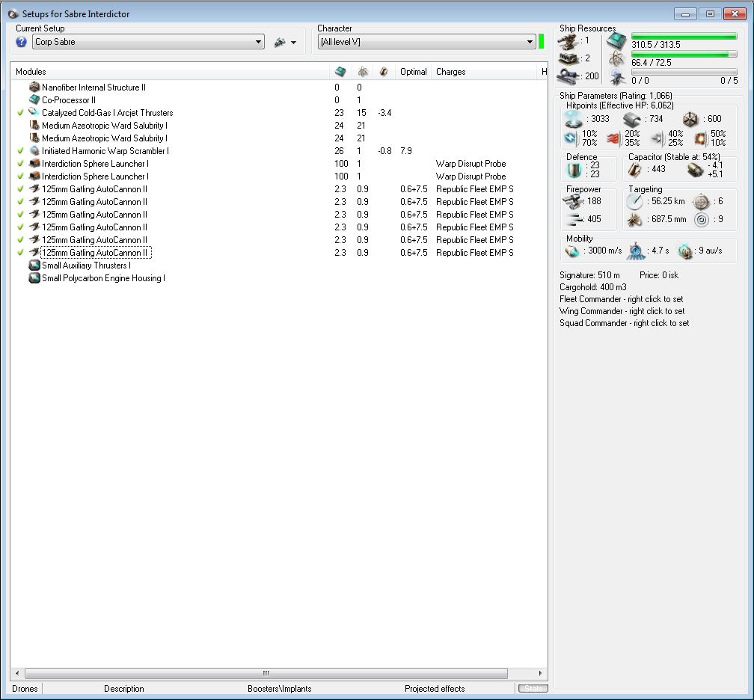Click the scrollbar left arrow
Screen dimensions: 754x700
click(17, 673)
